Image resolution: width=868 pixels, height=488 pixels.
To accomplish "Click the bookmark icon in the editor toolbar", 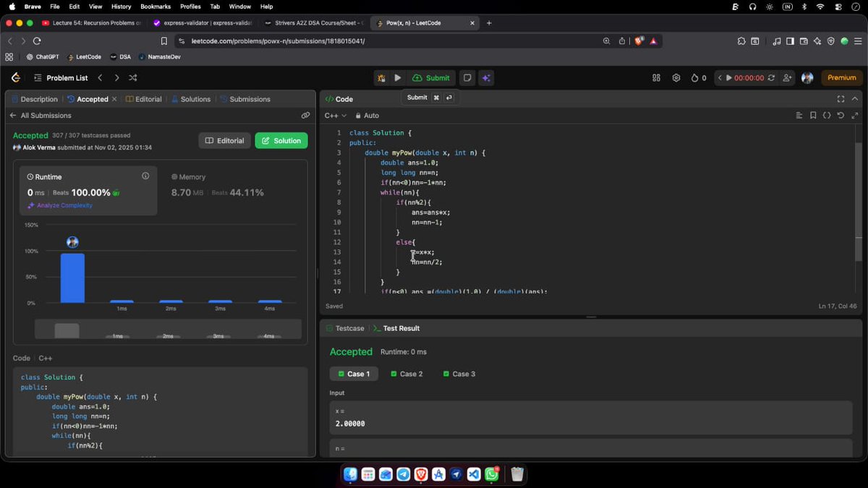I will pos(814,116).
